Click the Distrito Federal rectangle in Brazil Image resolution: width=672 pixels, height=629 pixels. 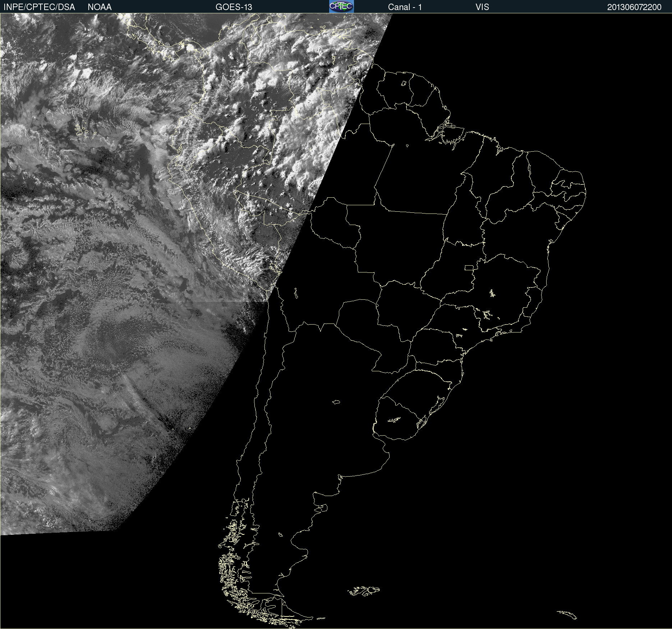point(469,267)
